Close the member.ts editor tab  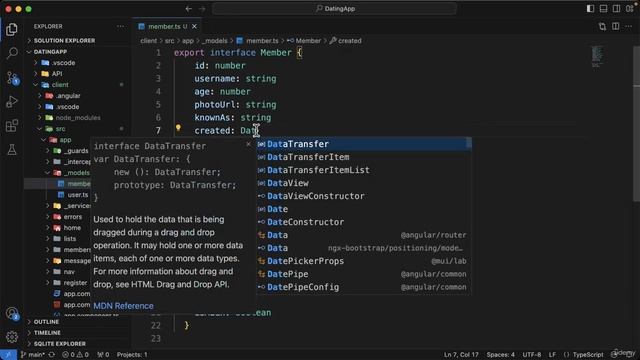[x=194, y=27]
